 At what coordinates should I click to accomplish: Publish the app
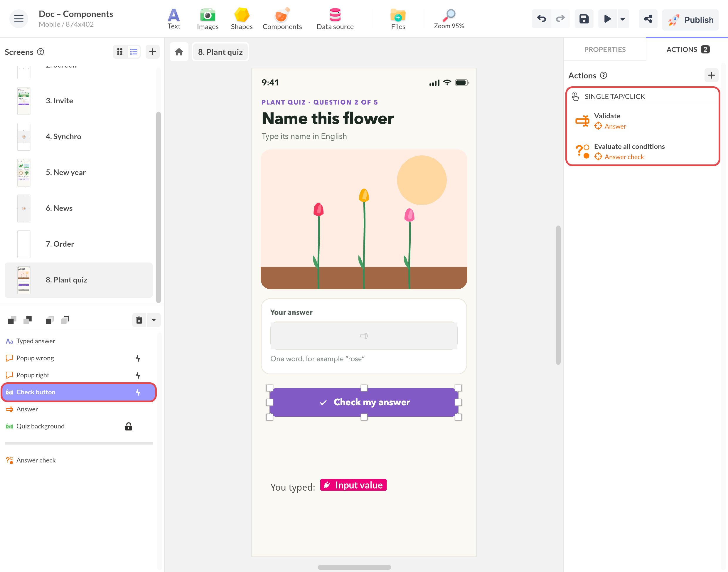[x=690, y=20]
